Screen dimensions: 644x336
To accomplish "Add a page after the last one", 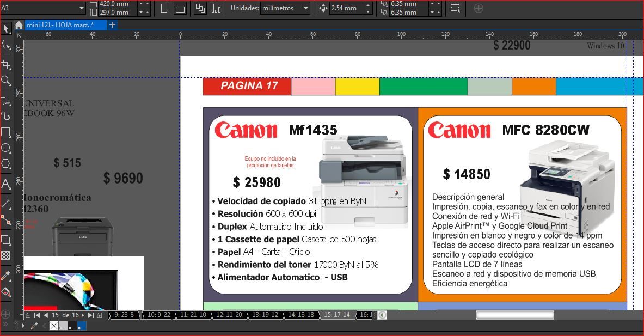I will pyautogui.click(x=100, y=315).
